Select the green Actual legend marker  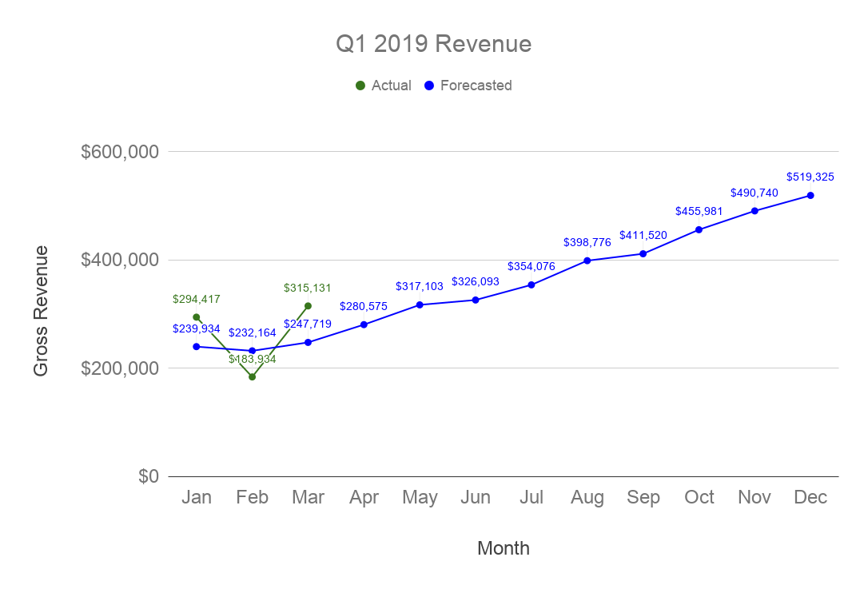pos(360,86)
